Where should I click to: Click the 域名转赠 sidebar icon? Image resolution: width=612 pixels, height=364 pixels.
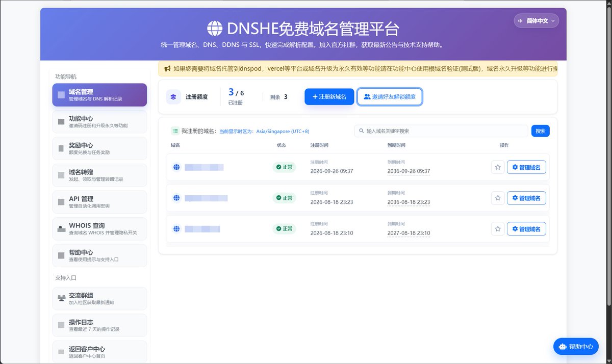point(61,175)
